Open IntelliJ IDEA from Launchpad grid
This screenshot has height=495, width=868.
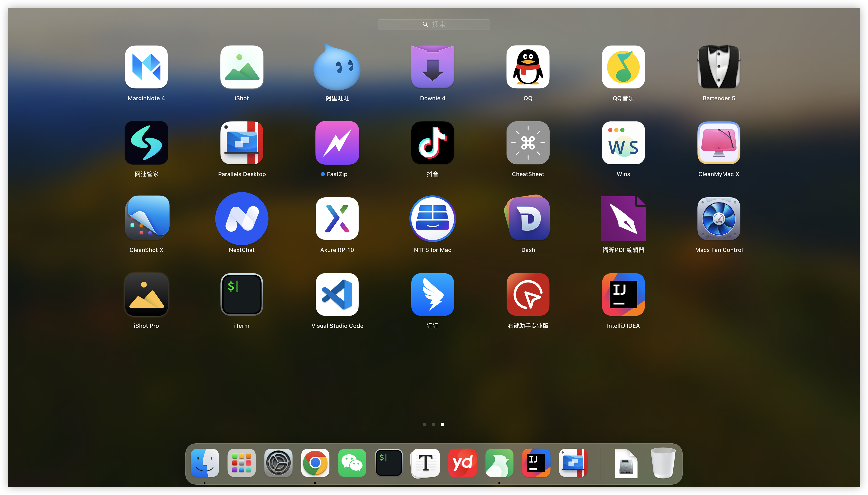tap(623, 295)
